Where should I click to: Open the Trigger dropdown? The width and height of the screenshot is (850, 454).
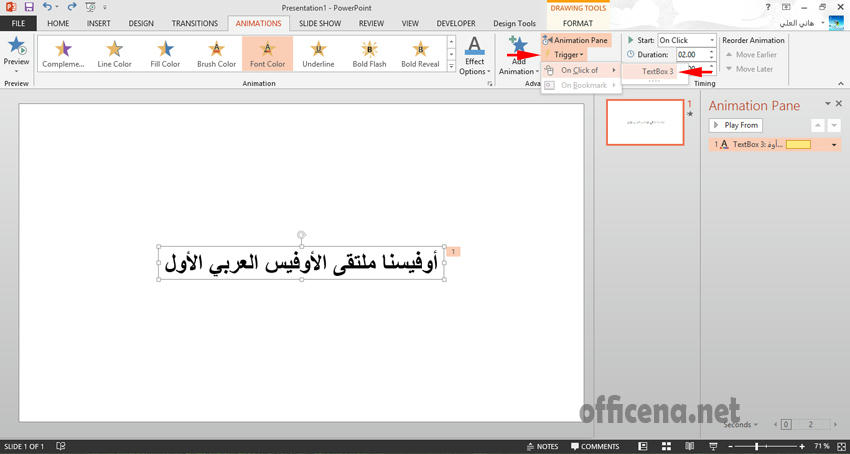(x=564, y=54)
